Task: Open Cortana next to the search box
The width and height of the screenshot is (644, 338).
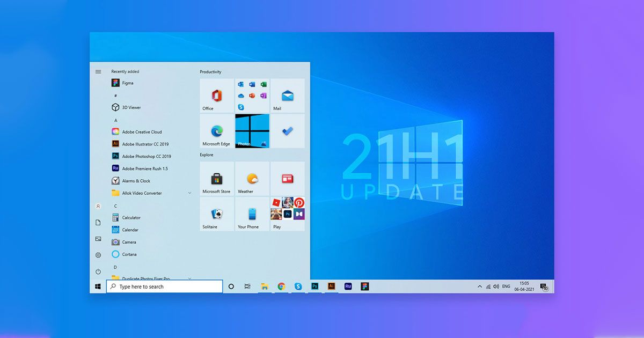Action: click(x=231, y=286)
